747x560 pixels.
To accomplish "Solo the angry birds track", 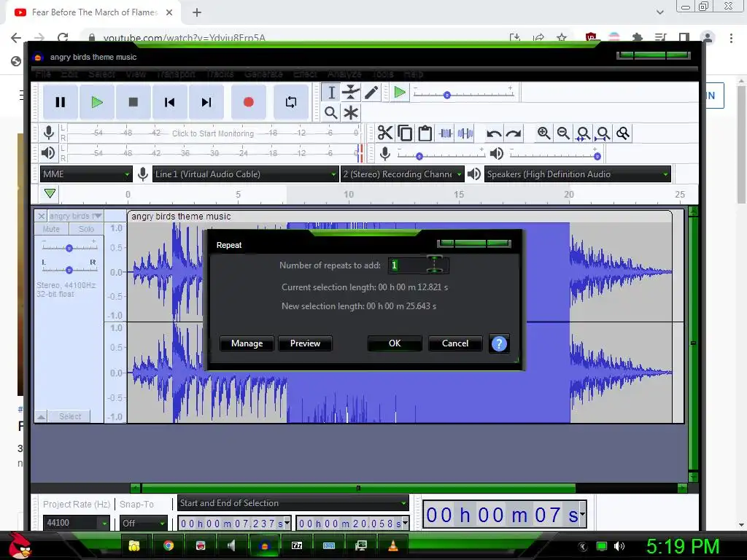I will coord(86,229).
